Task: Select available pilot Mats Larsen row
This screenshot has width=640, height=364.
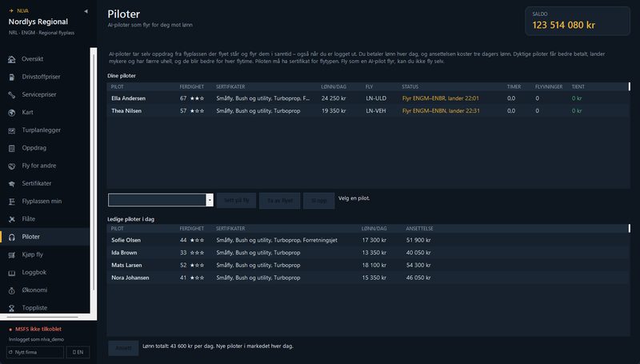Action: click(368, 266)
